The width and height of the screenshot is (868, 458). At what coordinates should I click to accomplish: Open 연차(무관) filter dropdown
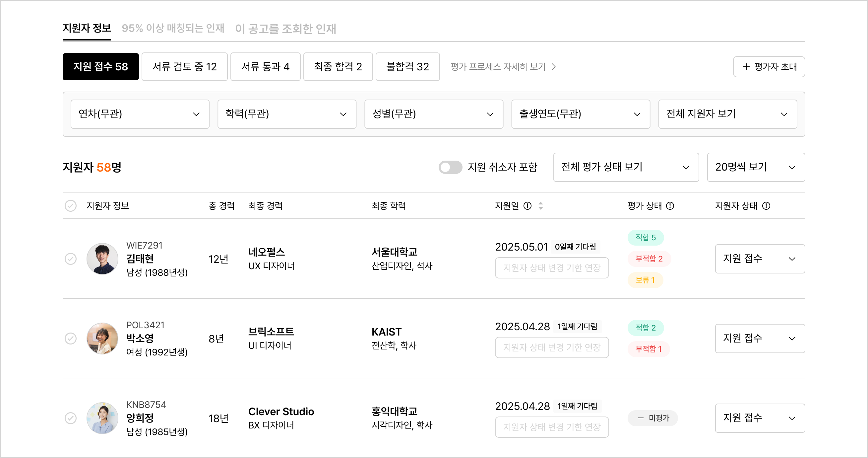pos(140,114)
